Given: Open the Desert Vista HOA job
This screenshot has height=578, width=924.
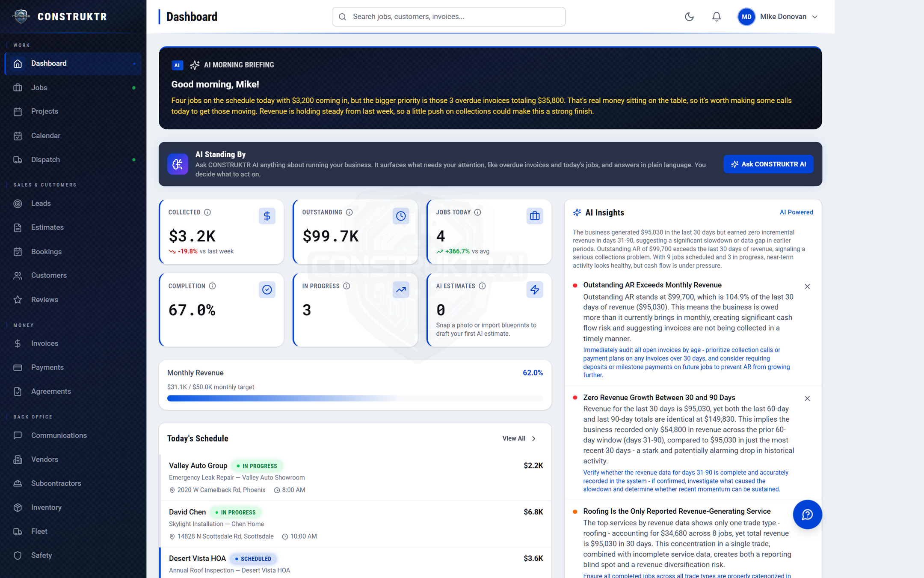Looking at the screenshot, I should tap(355, 563).
